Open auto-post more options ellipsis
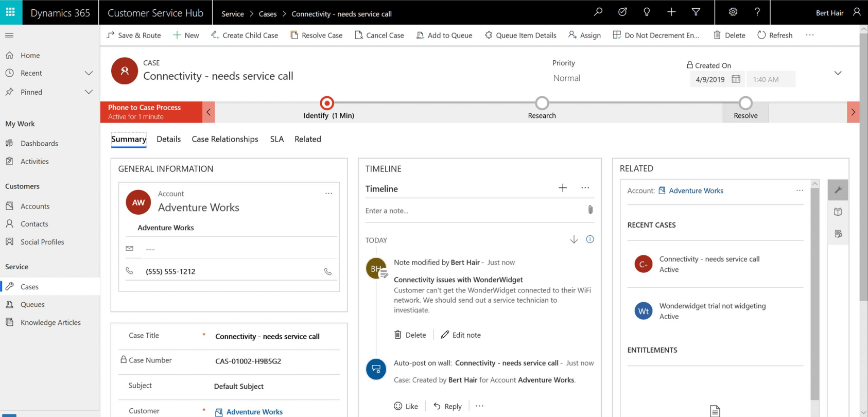The height and width of the screenshot is (417, 868). click(480, 406)
